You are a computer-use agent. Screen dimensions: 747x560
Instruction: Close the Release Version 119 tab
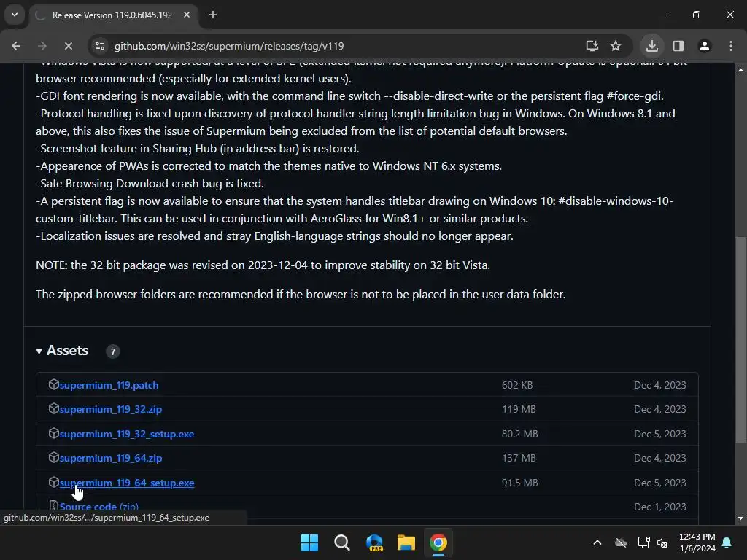click(x=187, y=15)
